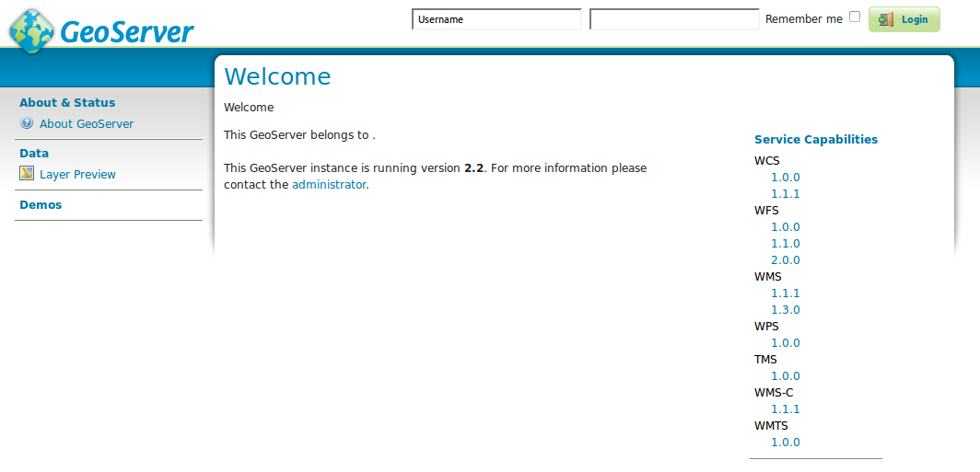Click the About & Status heading
Image resolution: width=980 pixels, height=472 pixels.
(67, 102)
